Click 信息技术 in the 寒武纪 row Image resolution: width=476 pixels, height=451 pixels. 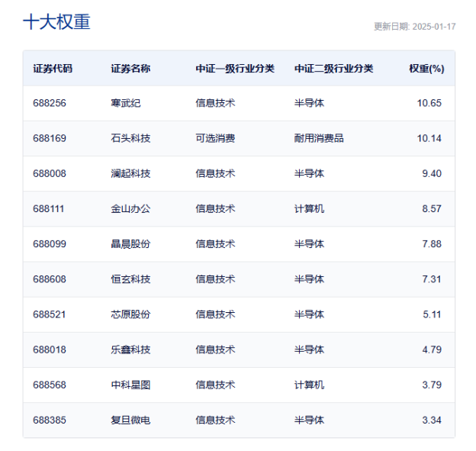pyautogui.click(x=215, y=103)
